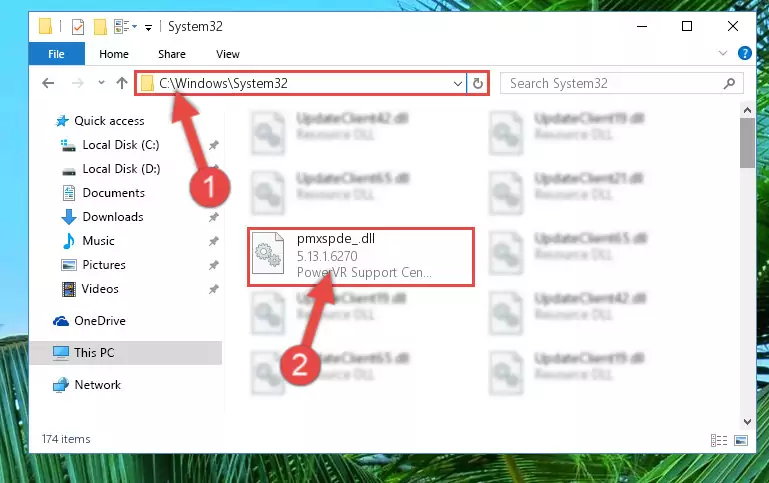Click the New folder quick access icon

point(100,26)
